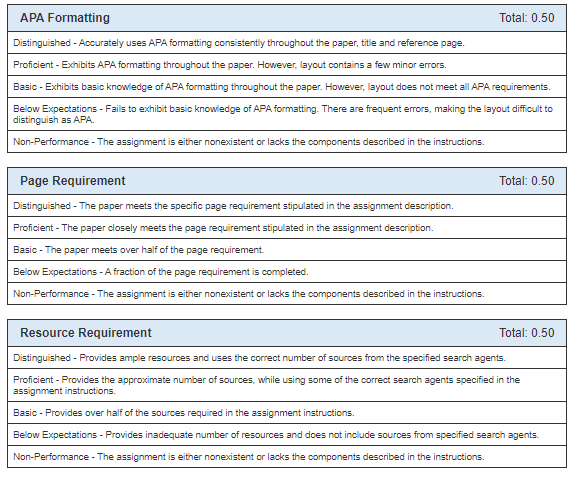Screen dimensions: 573x482
Task: Select Proficient row for Resource Requirement
Action: click(x=287, y=385)
